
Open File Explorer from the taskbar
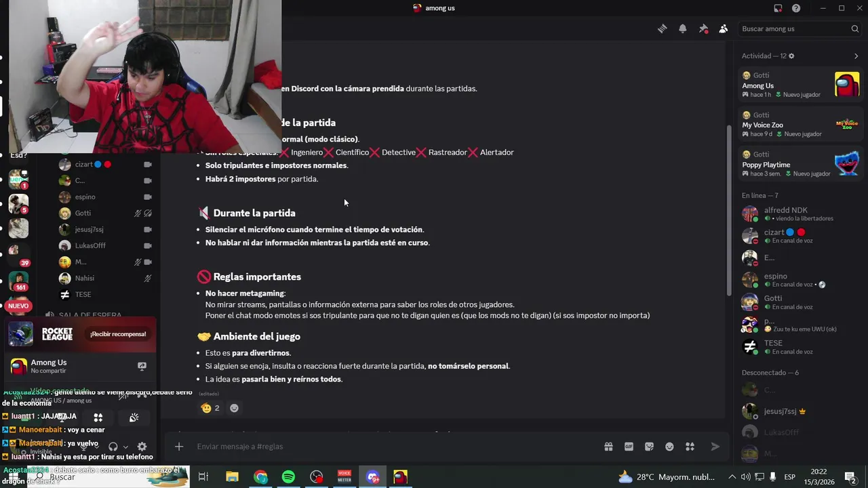tap(232, 477)
